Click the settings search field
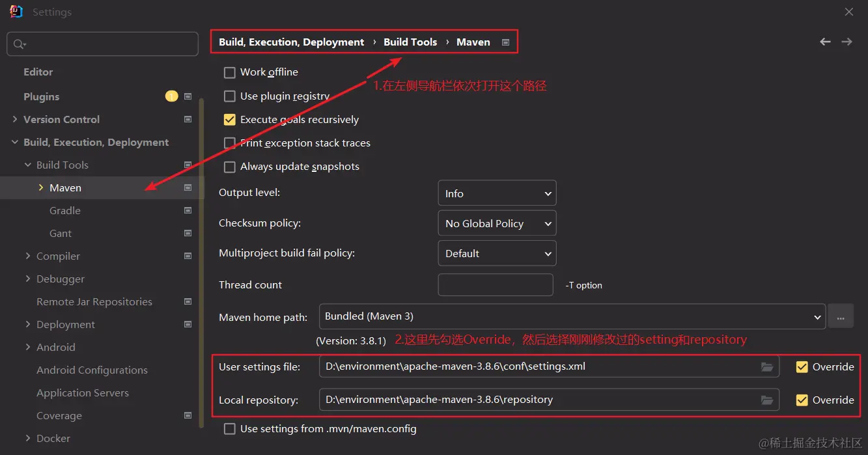Screen dimensions: 868x455 pos(102,44)
